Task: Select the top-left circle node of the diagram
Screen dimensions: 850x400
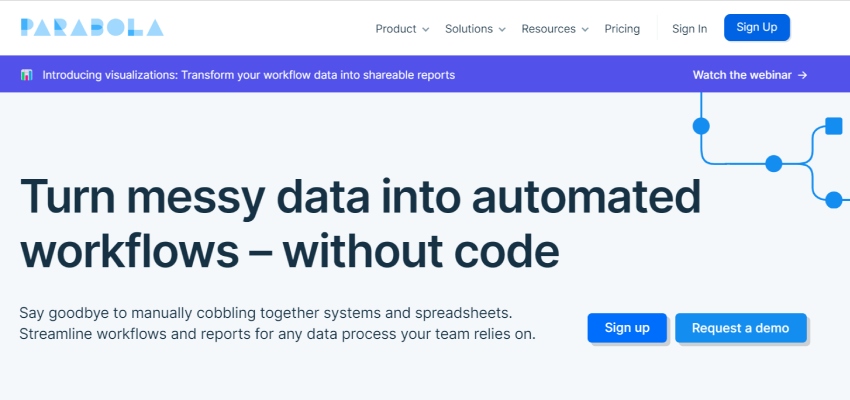Action: click(701, 126)
